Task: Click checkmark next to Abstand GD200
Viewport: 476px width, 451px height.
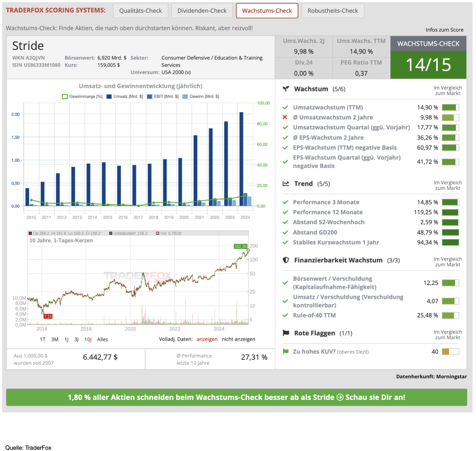Action: coord(285,232)
